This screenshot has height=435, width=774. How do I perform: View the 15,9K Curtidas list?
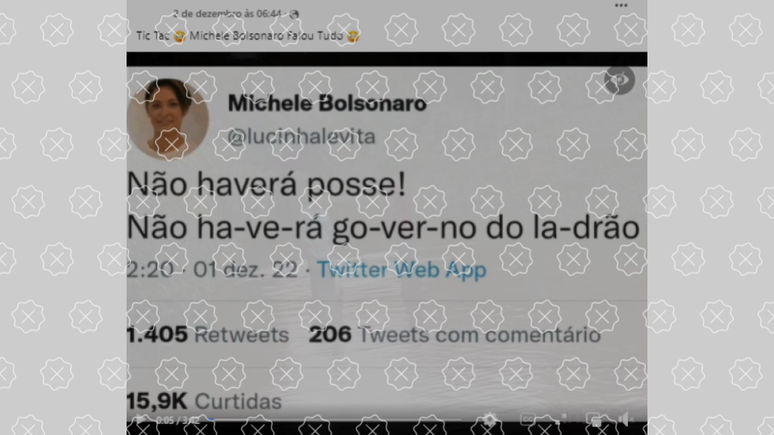click(x=204, y=401)
